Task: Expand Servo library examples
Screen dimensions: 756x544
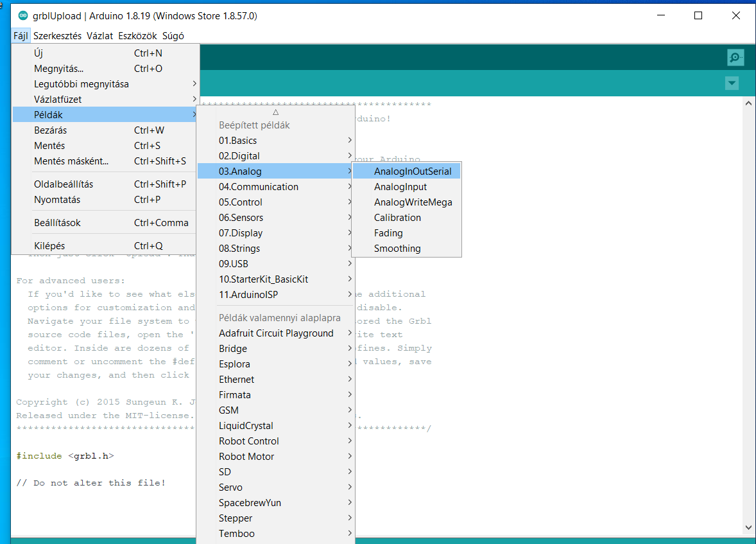Action: 275,488
